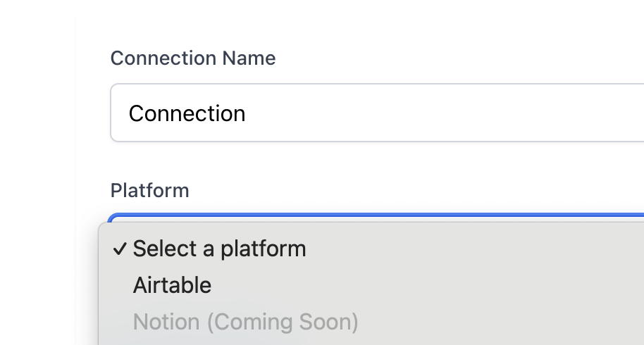Click the word "Name" in Connection Name label
The image size is (644, 345).
[249, 58]
